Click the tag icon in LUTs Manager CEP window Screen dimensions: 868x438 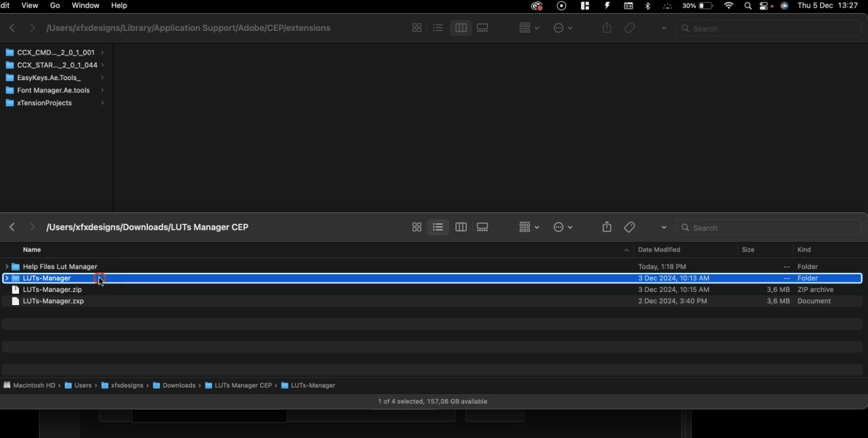point(630,227)
